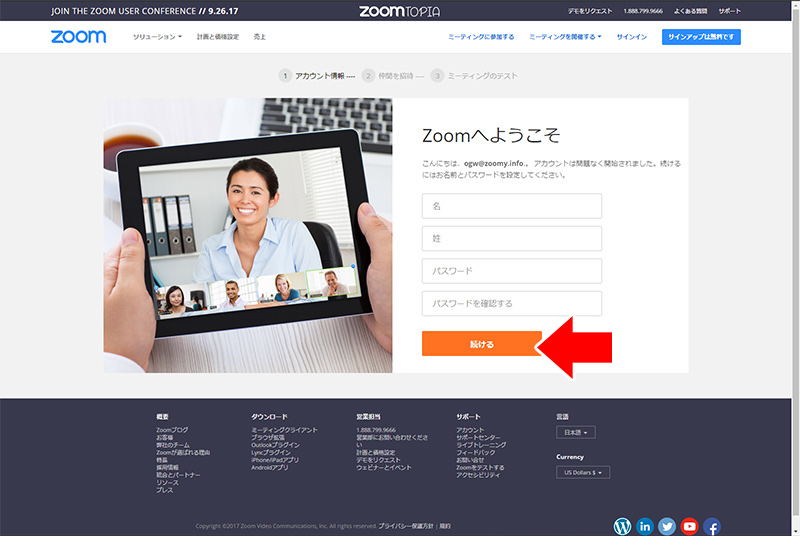Click the パスワード input field
Screen dimensions: 800x536
[x=512, y=271]
